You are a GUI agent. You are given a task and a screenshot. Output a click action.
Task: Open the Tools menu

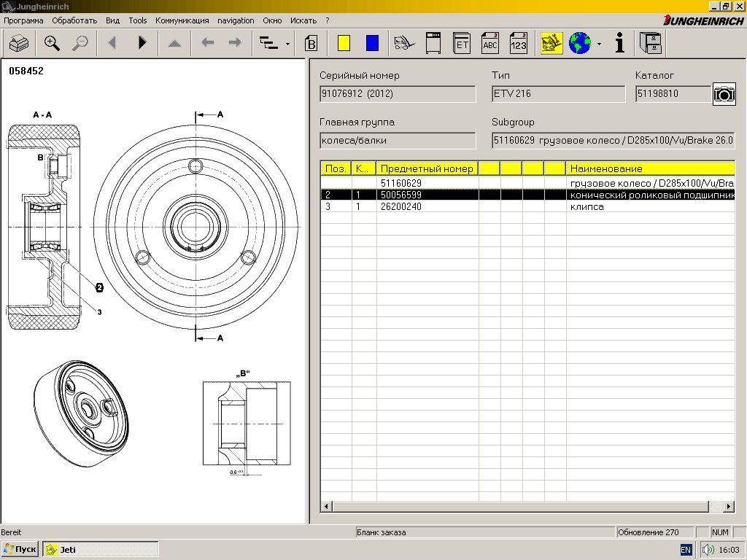pos(138,20)
